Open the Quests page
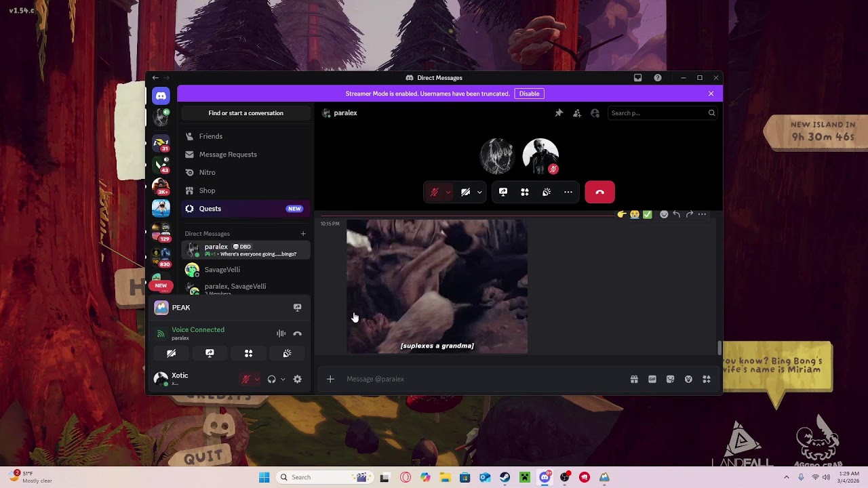868x488 pixels. tap(245, 209)
